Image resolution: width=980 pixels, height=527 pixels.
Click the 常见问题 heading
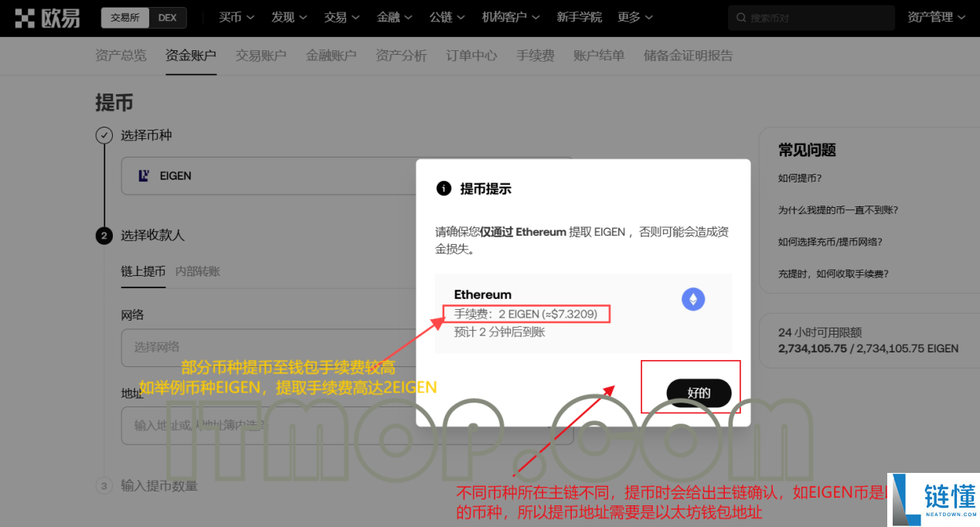(807, 151)
